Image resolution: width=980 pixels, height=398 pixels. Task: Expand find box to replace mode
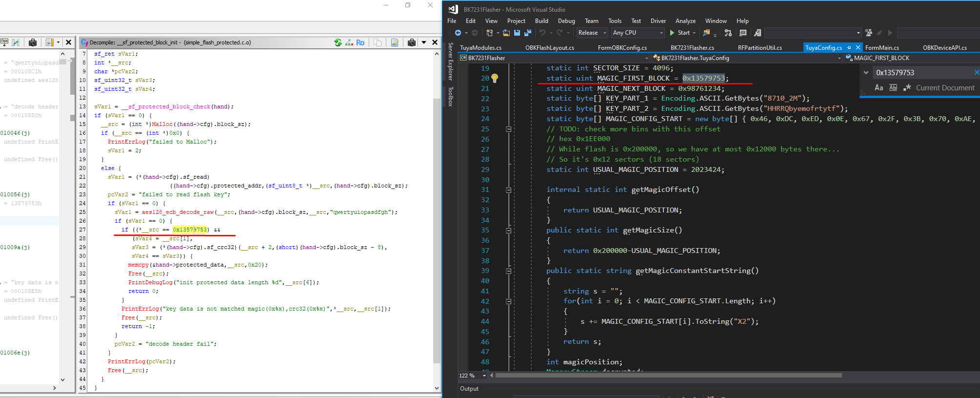pos(866,73)
